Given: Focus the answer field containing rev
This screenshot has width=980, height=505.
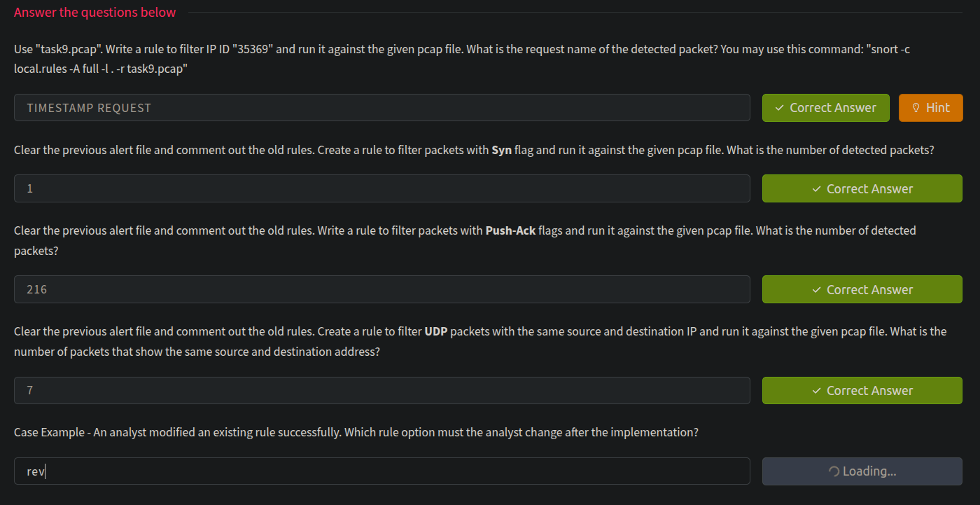Looking at the screenshot, I should point(381,471).
